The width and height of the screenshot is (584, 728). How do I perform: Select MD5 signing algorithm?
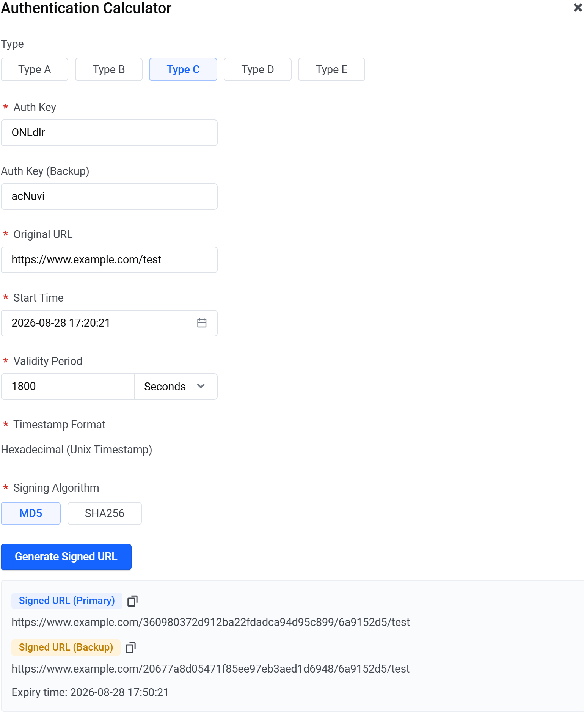tap(31, 513)
